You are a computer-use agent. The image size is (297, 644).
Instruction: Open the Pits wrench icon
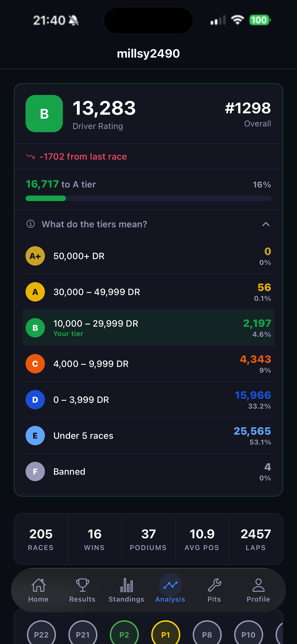tap(215, 585)
